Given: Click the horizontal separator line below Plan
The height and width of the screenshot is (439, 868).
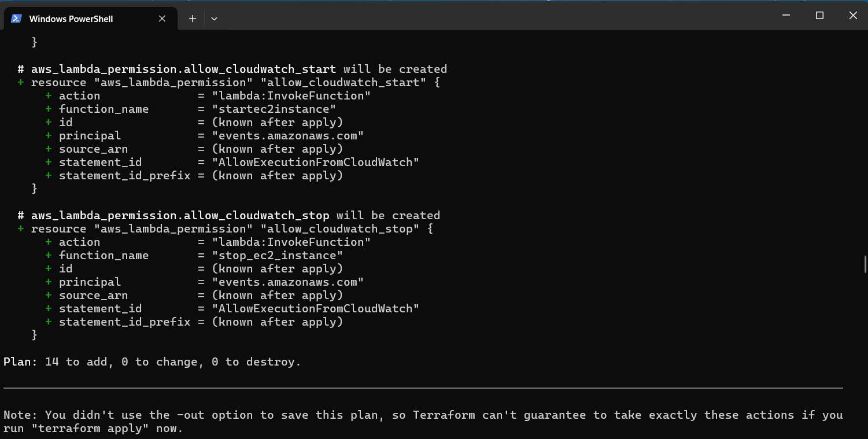Looking at the screenshot, I should click(x=423, y=388).
